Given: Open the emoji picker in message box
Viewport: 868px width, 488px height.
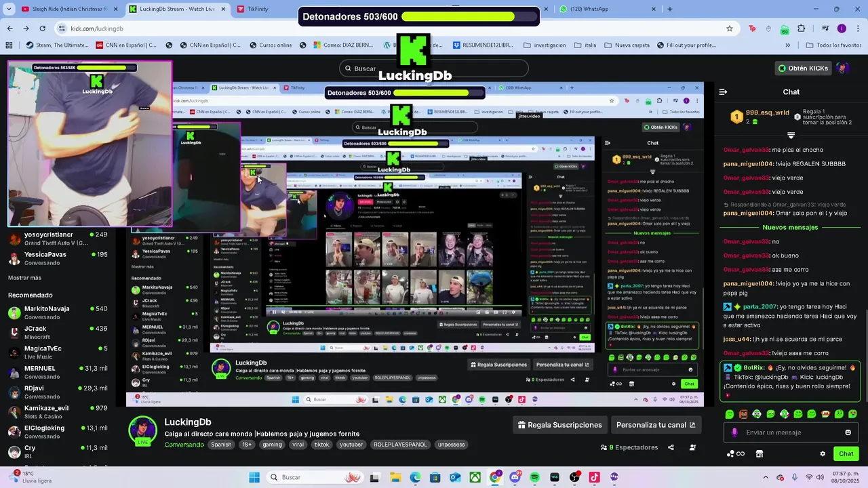Looking at the screenshot, I should [x=848, y=432].
